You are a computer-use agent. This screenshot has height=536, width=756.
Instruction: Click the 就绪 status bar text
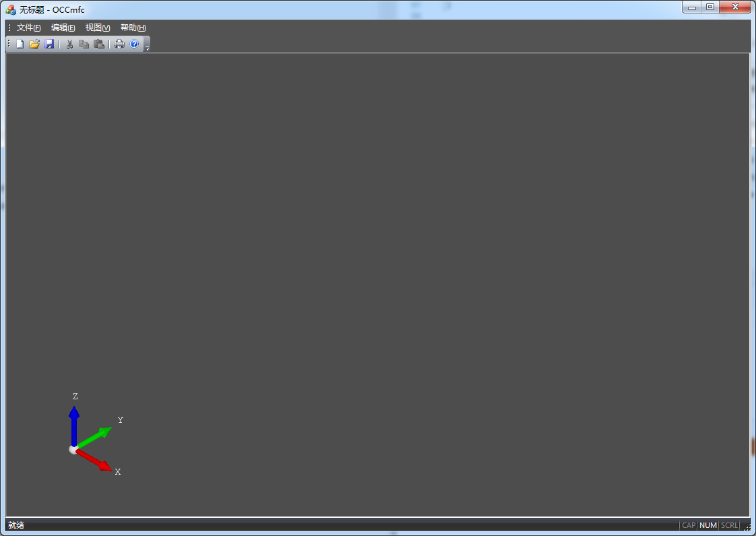[x=16, y=525]
